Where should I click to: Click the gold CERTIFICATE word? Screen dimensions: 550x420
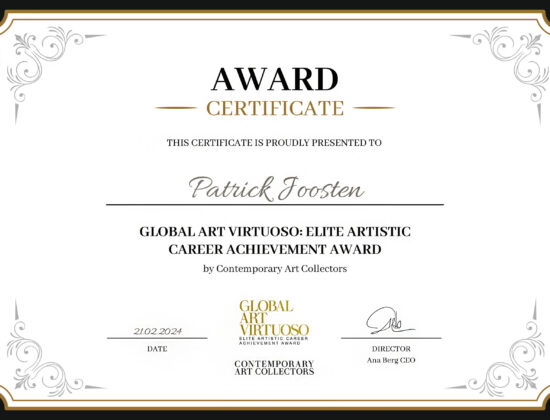(x=275, y=108)
